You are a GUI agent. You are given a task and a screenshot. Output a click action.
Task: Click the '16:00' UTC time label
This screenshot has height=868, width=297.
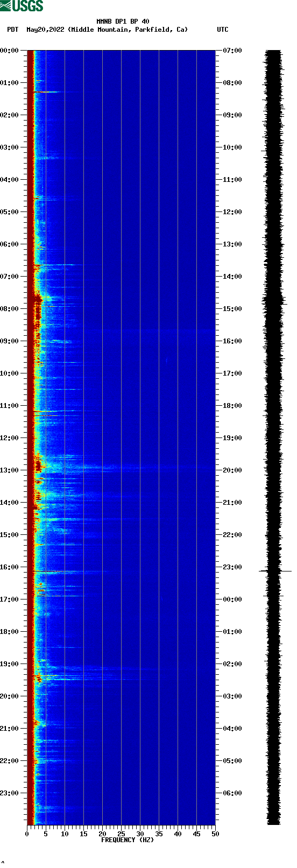click(232, 341)
